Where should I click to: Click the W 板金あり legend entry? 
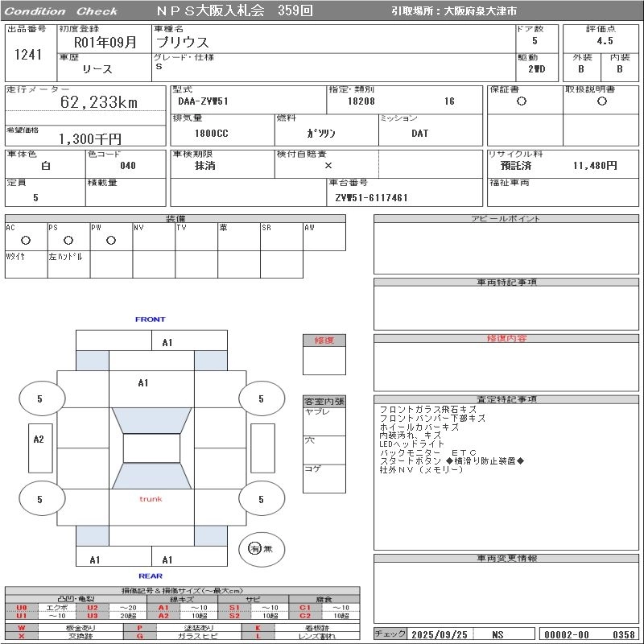point(64,628)
